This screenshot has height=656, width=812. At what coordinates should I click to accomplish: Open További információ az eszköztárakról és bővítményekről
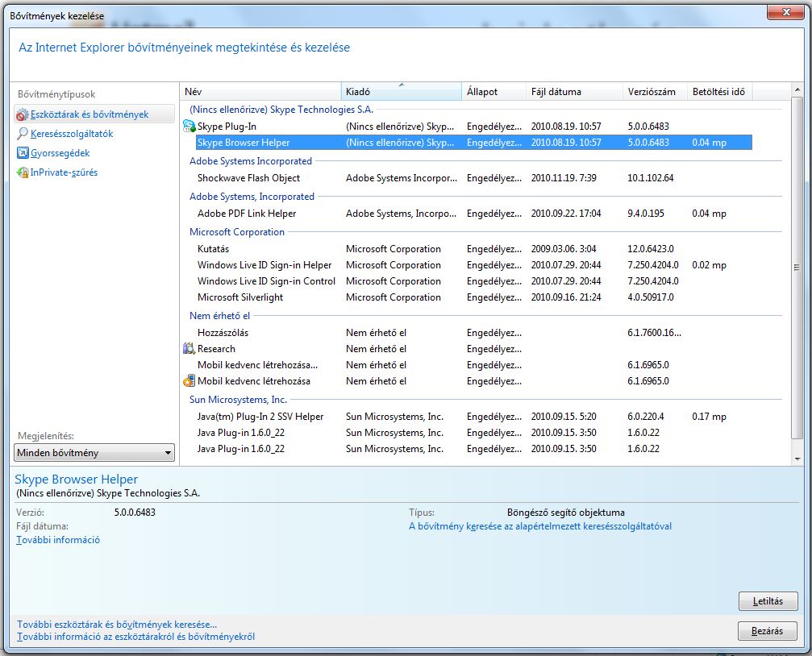coord(135,637)
